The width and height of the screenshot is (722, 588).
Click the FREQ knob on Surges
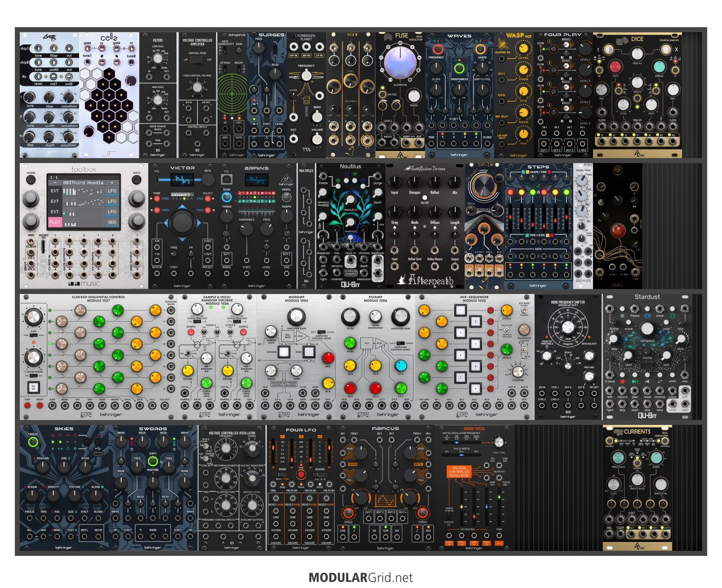coord(258,48)
